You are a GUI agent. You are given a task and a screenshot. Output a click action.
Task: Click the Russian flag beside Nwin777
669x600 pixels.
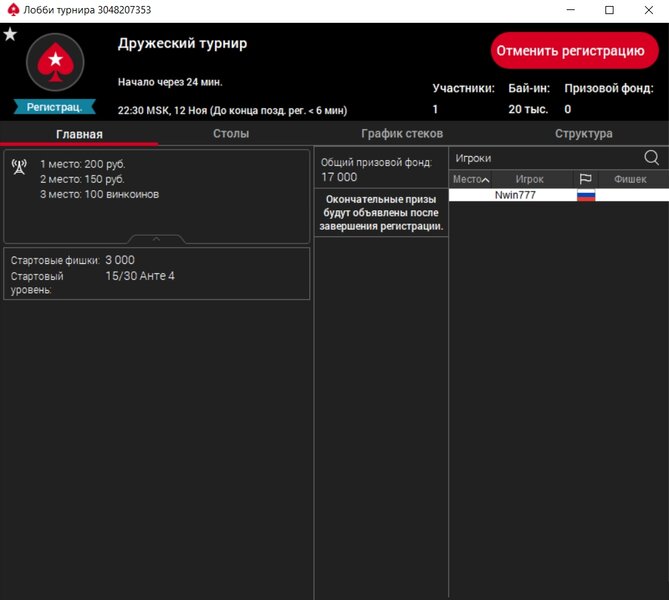[x=586, y=195]
